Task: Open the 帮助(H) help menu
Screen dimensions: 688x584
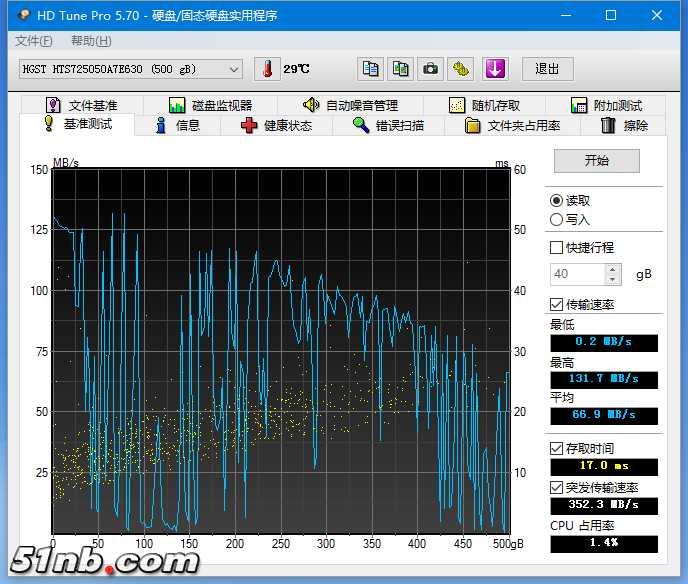Action: [x=91, y=41]
